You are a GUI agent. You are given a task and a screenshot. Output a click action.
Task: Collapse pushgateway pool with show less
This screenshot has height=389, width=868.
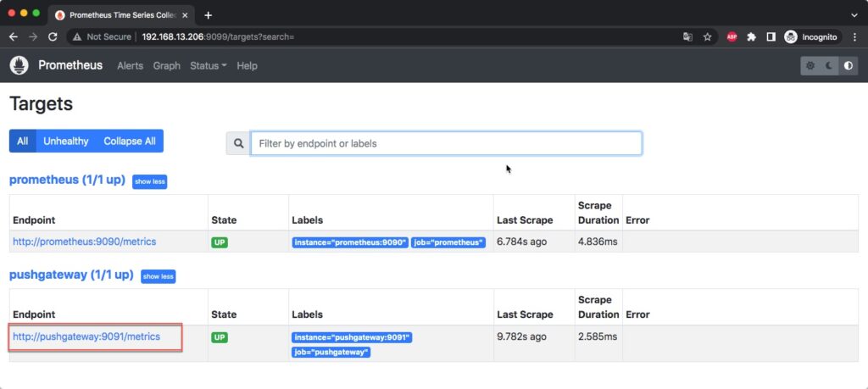158,276
